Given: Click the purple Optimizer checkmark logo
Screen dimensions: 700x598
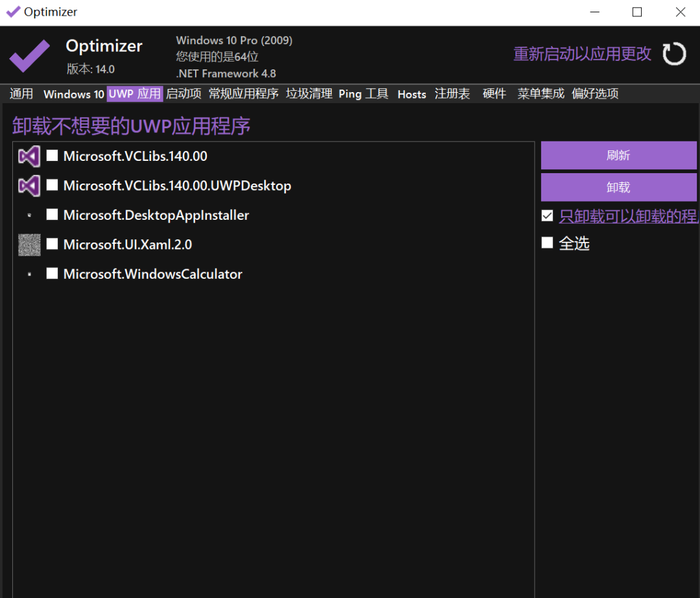Looking at the screenshot, I should coord(29,55).
